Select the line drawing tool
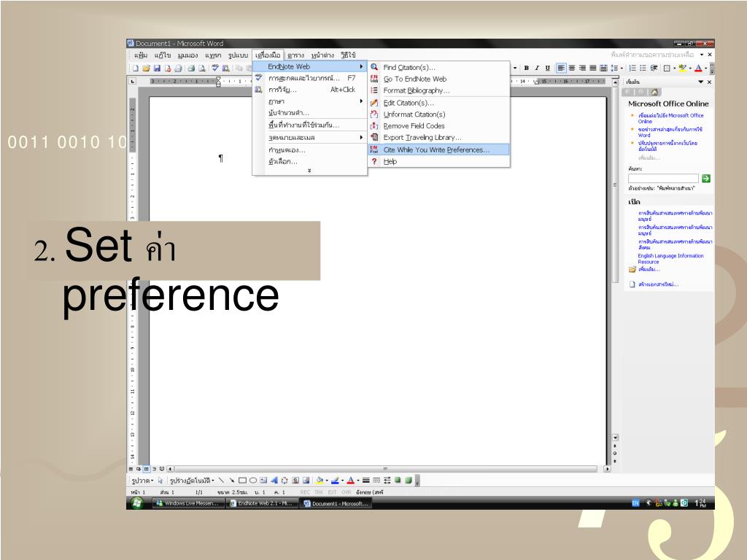Image resolution: width=747 pixels, height=560 pixels. click(x=221, y=481)
